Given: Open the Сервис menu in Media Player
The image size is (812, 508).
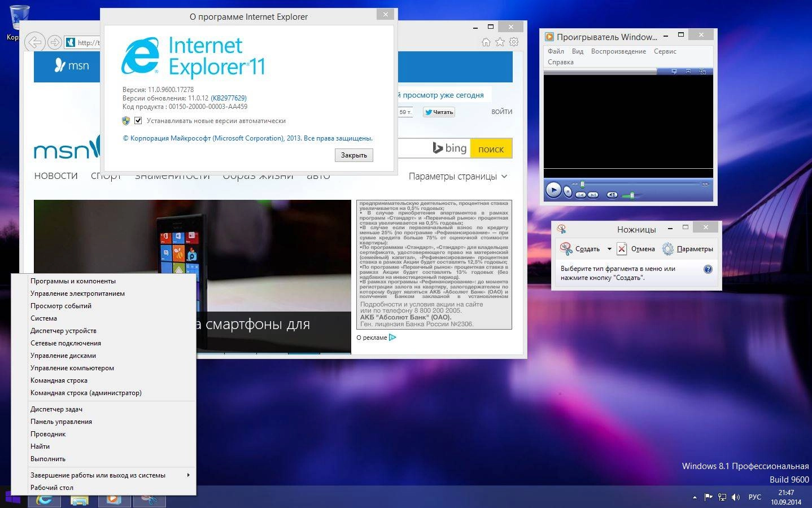Looking at the screenshot, I should coord(665,51).
